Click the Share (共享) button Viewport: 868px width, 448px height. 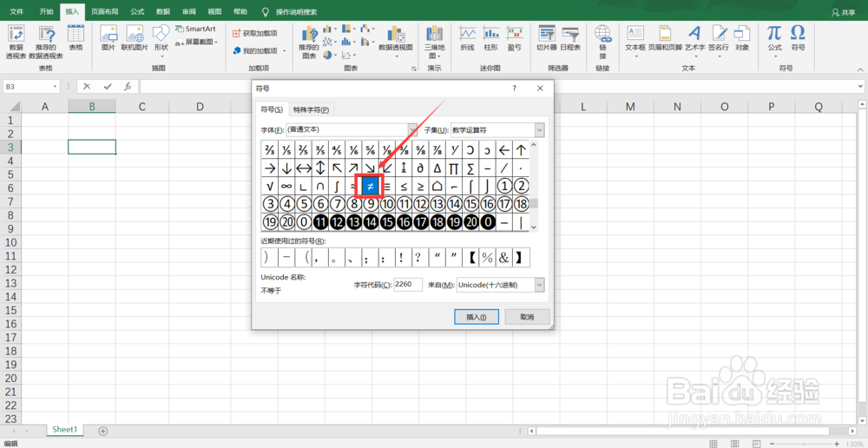(x=845, y=11)
